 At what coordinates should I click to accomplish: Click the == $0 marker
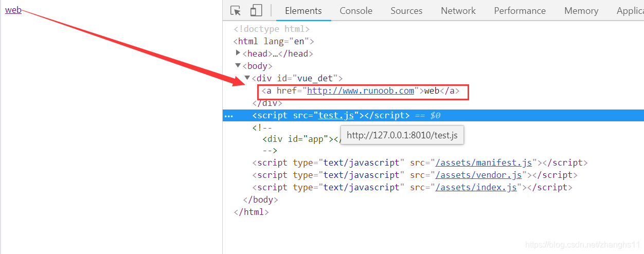[x=427, y=116]
